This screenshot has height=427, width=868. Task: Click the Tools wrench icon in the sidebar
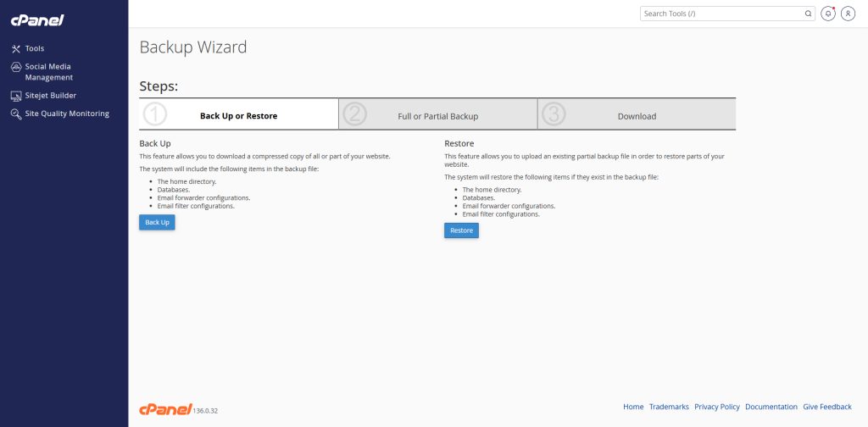[16, 48]
